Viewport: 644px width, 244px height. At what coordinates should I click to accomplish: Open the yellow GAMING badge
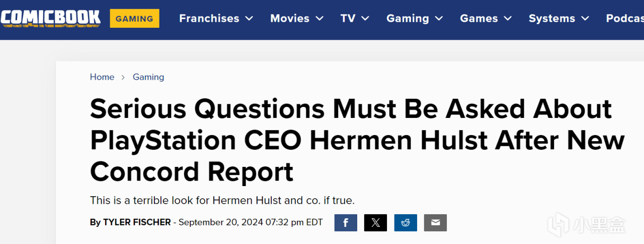[x=134, y=19]
